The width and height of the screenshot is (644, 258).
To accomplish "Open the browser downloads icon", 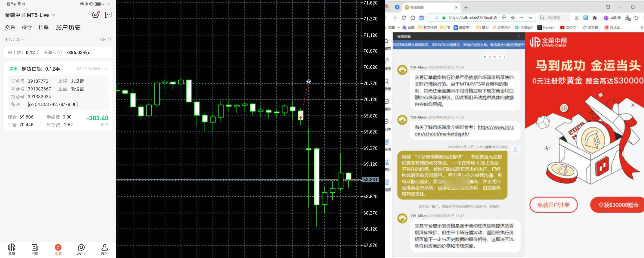I will tap(628, 18).
